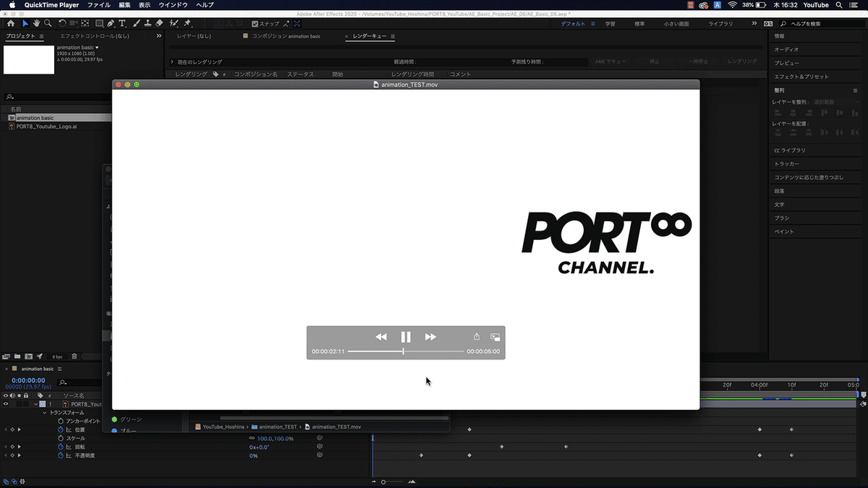868x488 pixels.
Task: Toggle the 8 bpc color depth button
Action: point(57,356)
